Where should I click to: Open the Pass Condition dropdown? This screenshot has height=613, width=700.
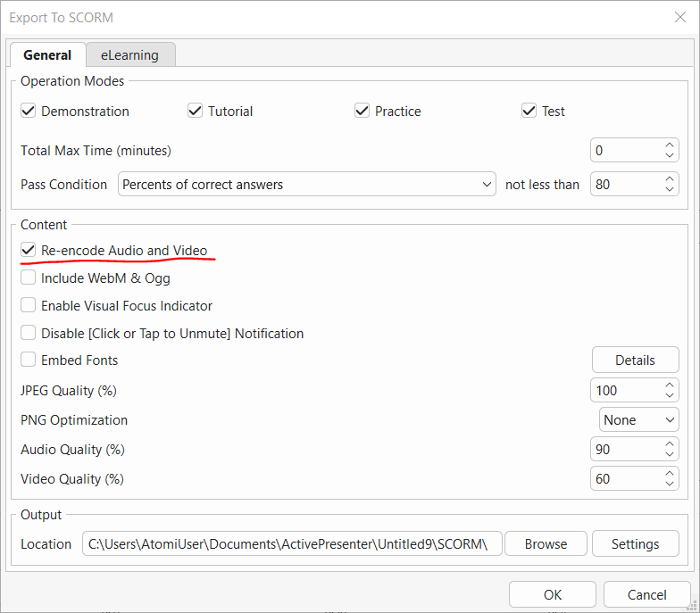[307, 185]
